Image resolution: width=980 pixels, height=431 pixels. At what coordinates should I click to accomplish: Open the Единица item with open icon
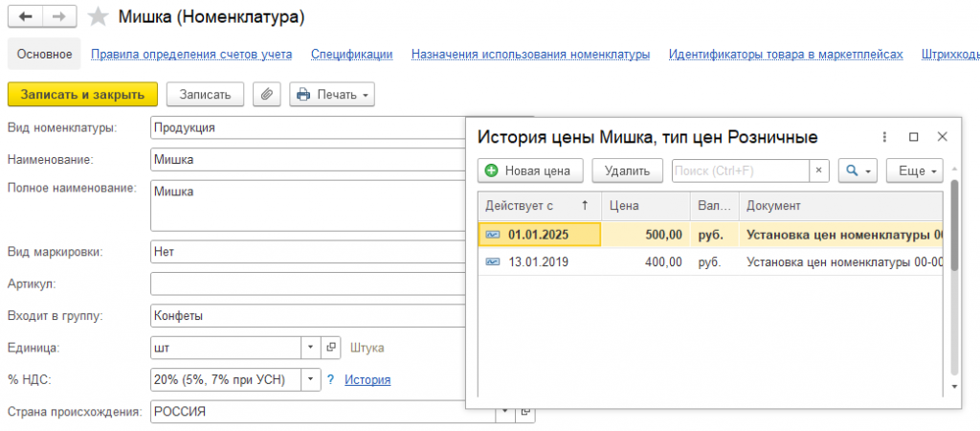click(330, 348)
